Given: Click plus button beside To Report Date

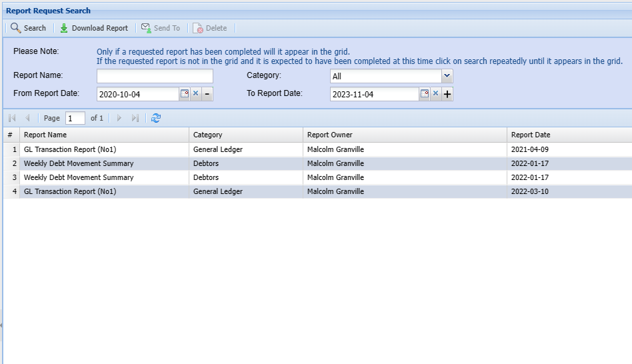Looking at the screenshot, I should 447,94.
